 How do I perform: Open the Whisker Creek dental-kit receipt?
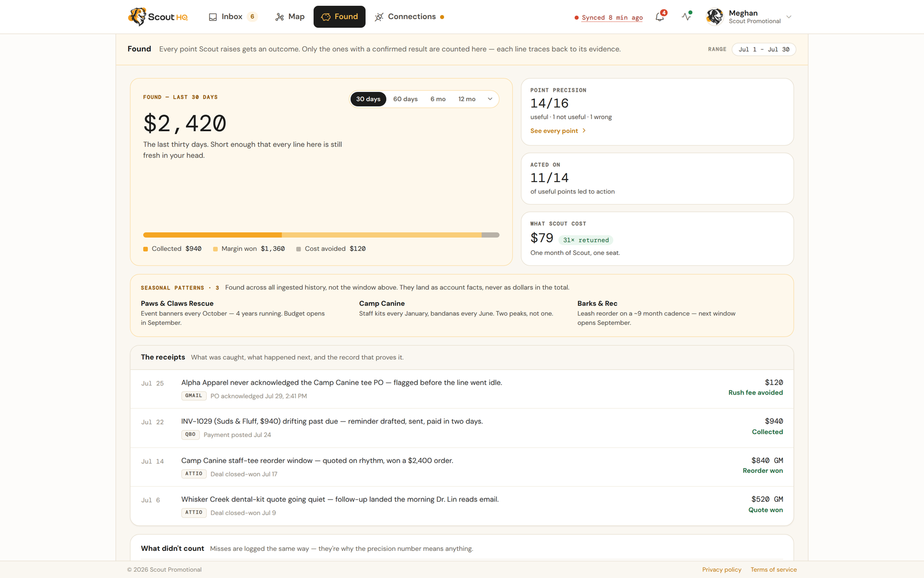462,506
